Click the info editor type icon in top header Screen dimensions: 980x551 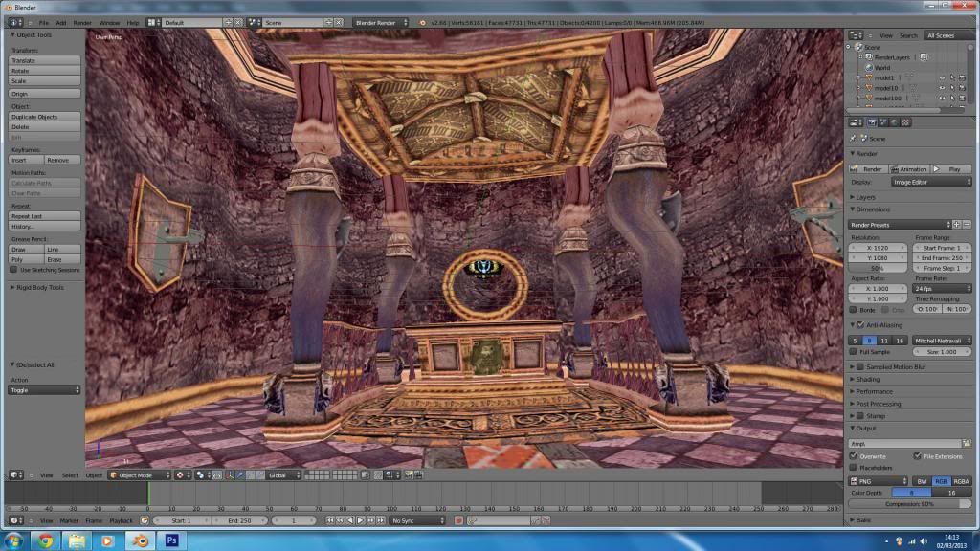point(13,23)
